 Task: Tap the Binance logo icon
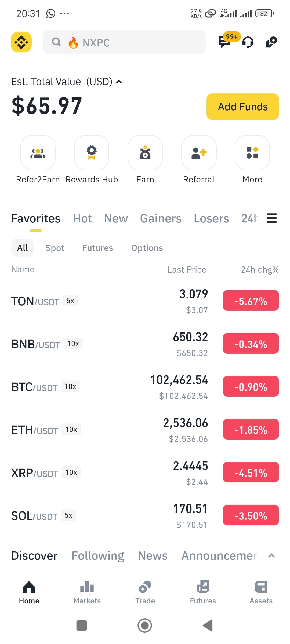click(21, 42)
